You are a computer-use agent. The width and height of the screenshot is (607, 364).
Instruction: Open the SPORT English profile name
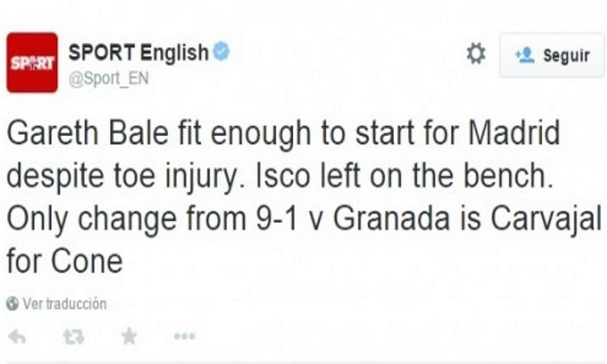click(138, 52)
